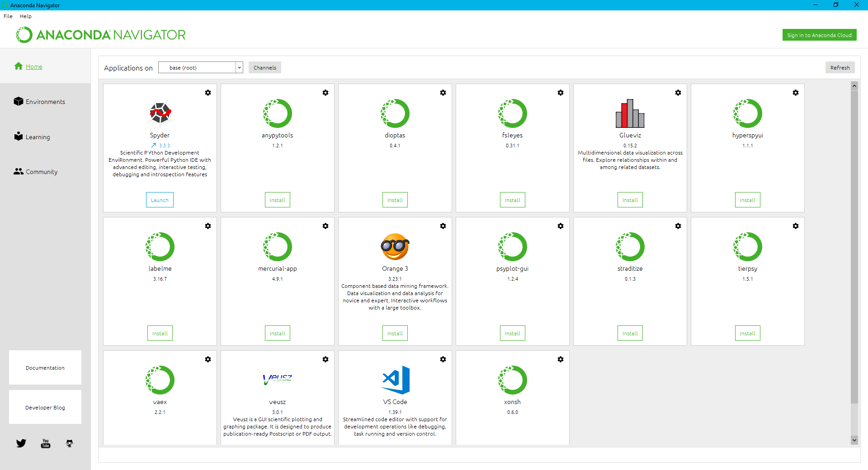
Task: Install dioptas
Action: pos(395,200)
